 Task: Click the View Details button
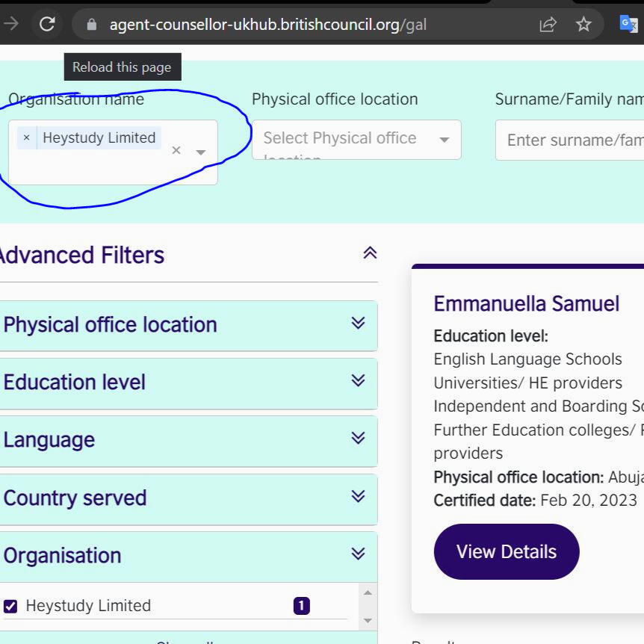click(x=507, y=551)
